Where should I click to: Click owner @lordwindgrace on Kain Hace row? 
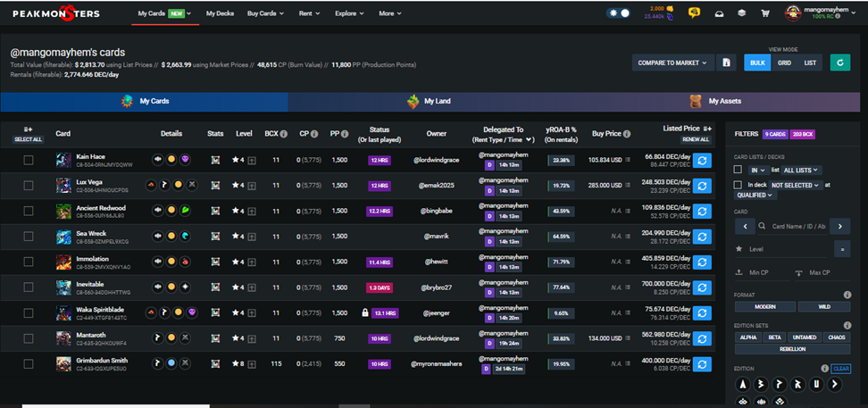pos(436,160)
